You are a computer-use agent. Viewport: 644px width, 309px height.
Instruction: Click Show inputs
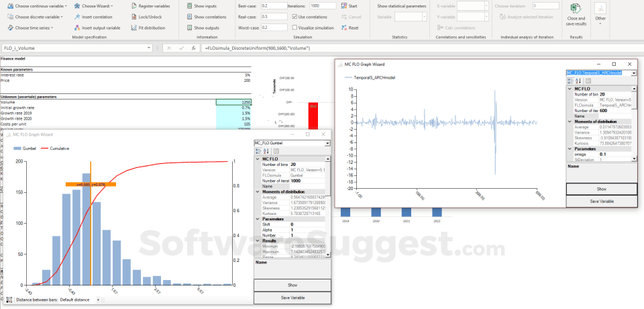pos(202,6)
